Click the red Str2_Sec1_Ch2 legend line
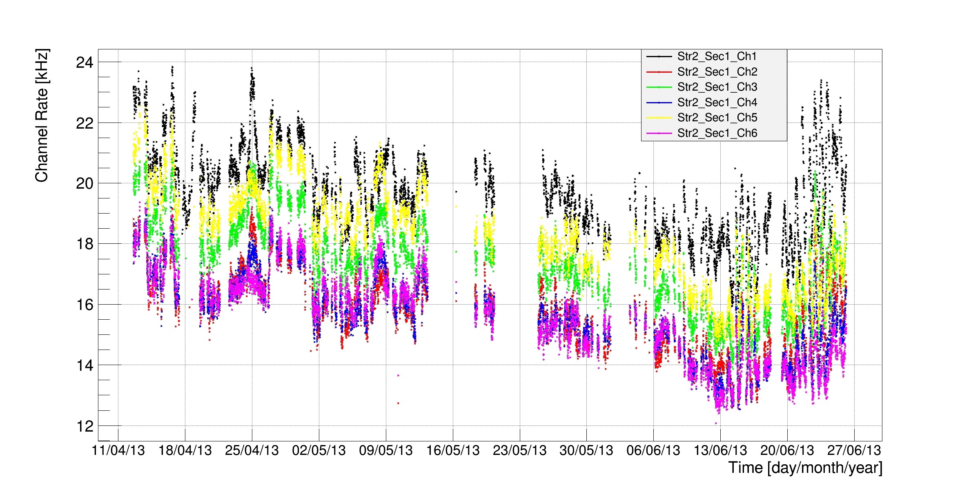This screenshot has width=980, height=490. click(659, 72)
